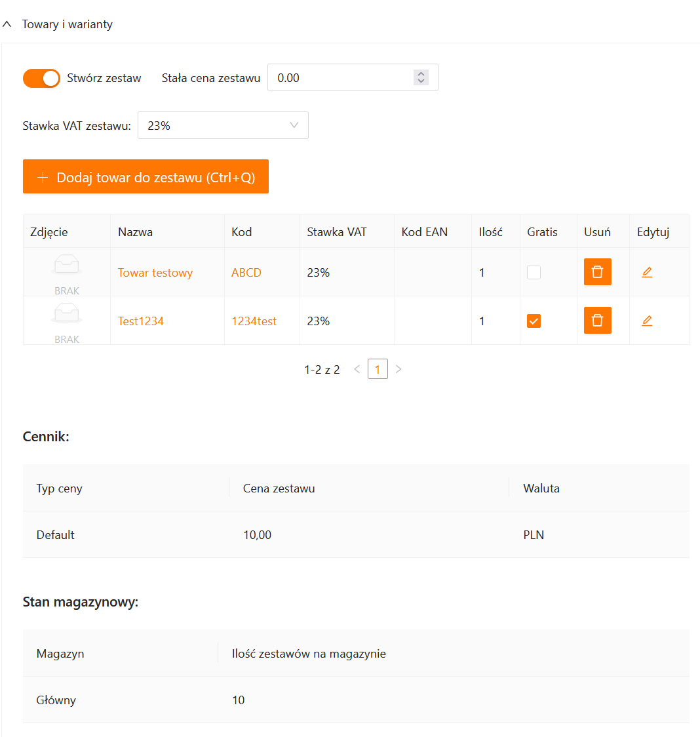Open the 1234test code link
The image size is (700, 737).
pos(254,321)
